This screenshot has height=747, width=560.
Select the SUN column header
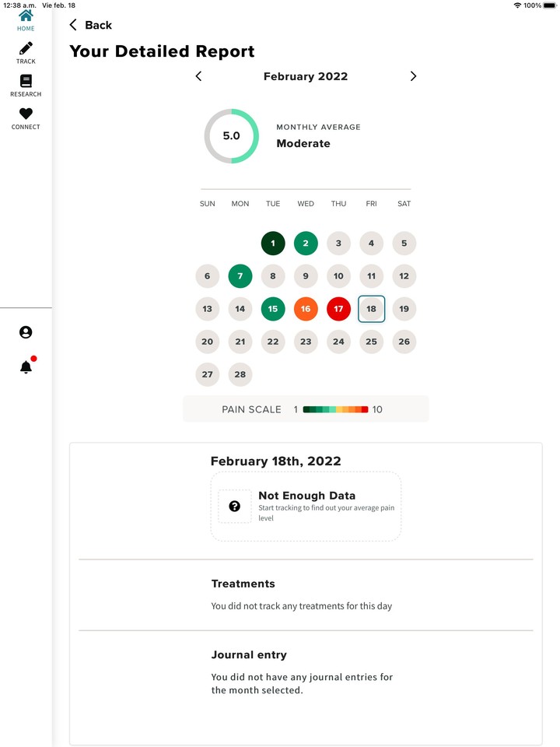207,203
